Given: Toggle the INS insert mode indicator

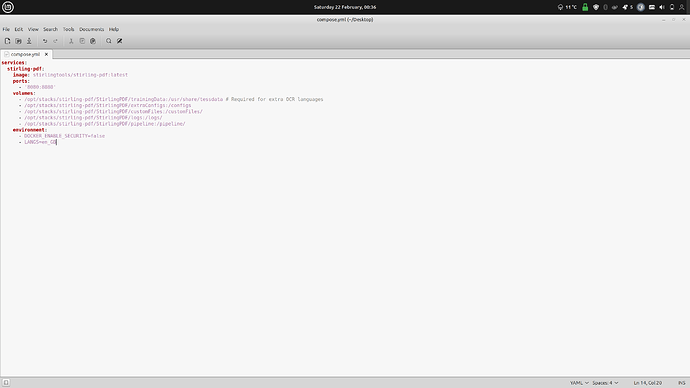Looking at the screenshot, I should click(681, 383).
